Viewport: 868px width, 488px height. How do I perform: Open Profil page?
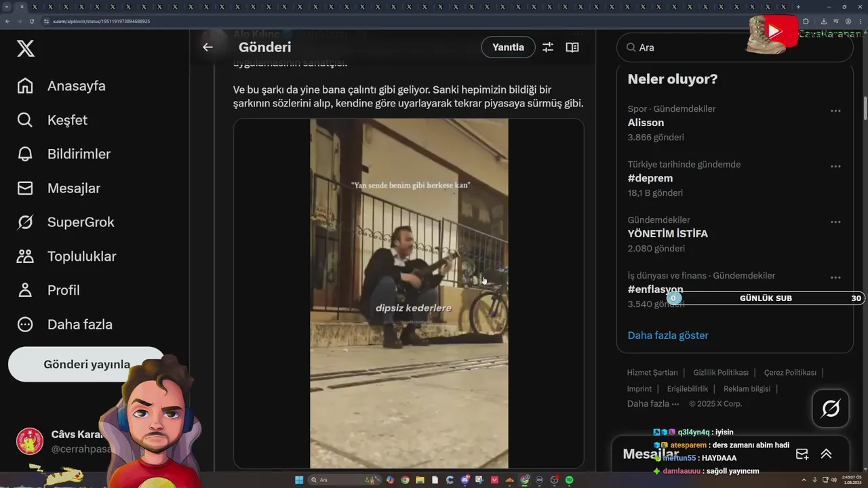coord(48,290)
